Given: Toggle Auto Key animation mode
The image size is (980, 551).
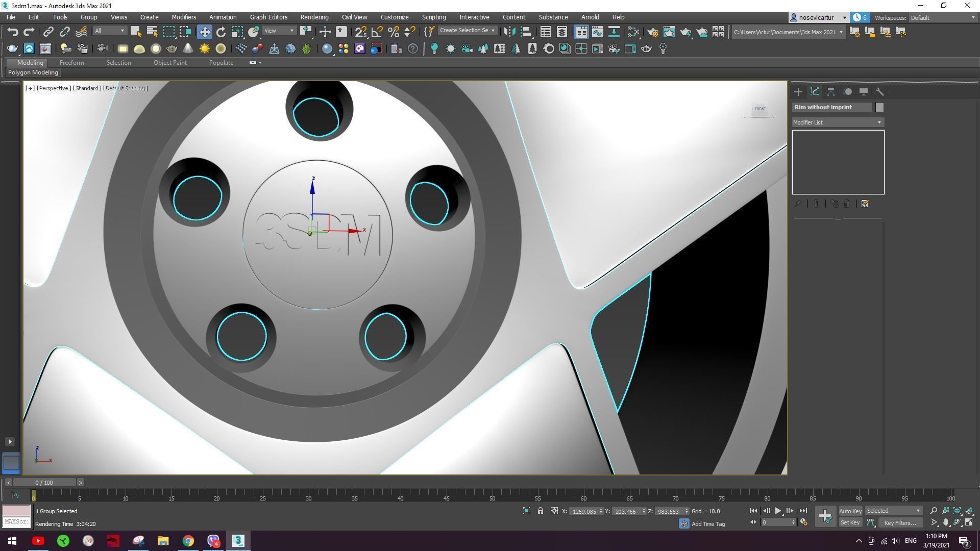Looking at the screenshot, I should 850,511.
